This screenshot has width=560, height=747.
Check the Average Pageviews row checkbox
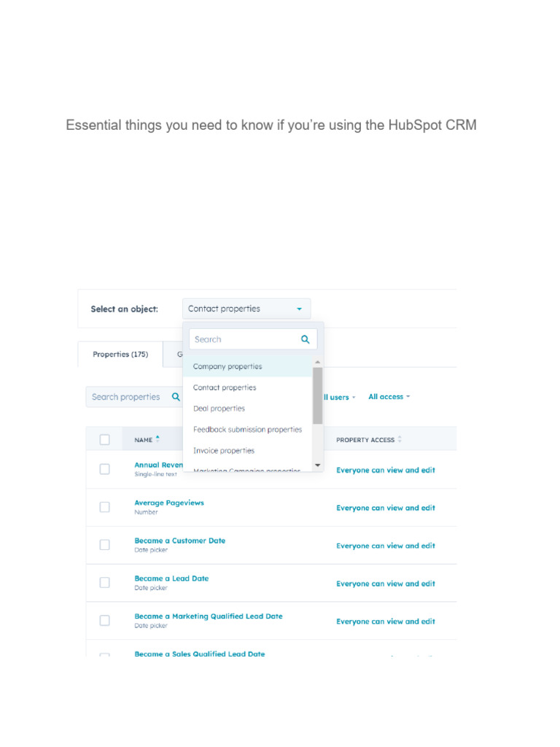tap(105, 507)
